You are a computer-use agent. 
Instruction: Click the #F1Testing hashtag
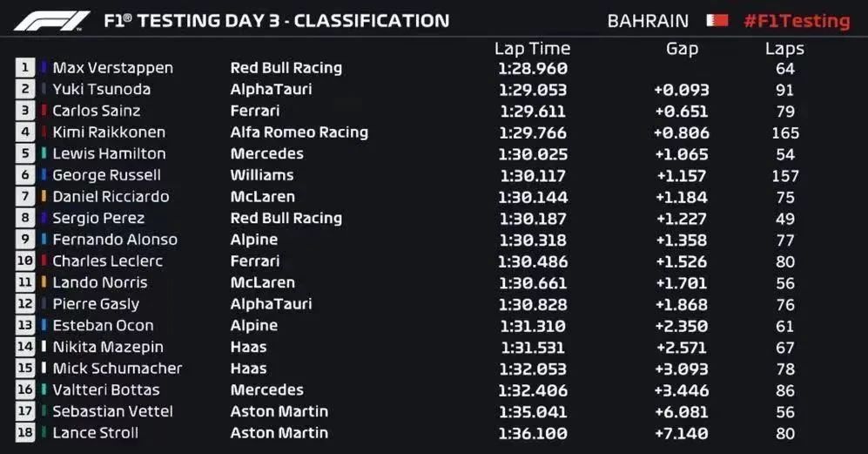pyautogui.click(x=797, y=21)
